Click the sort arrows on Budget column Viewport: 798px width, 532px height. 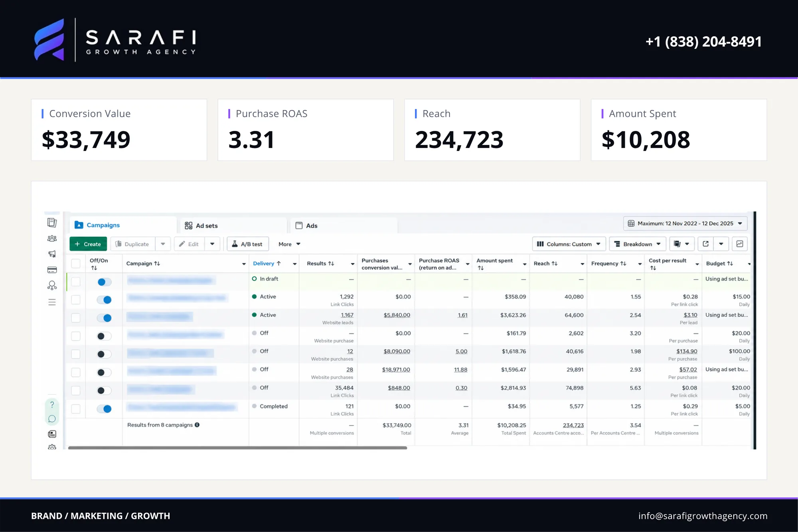pyautogui.click(x=730, y=263)
